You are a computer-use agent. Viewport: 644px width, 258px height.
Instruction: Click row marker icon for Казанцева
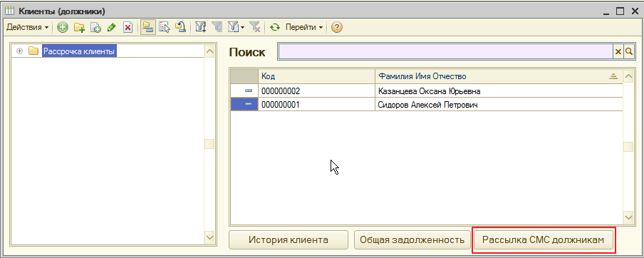[x=249, y=91]
